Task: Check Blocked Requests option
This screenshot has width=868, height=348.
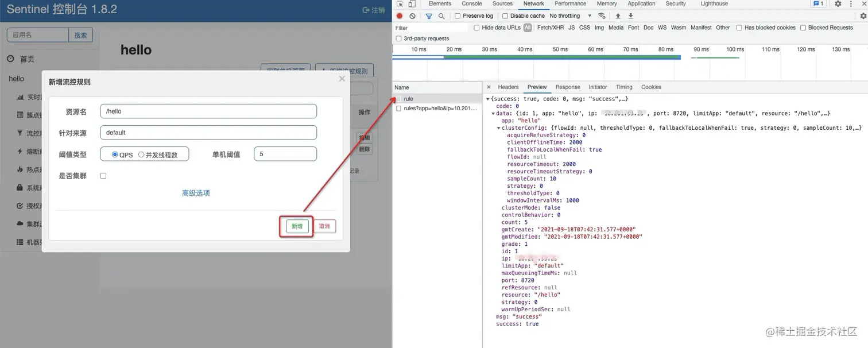Action: coord(803,28)
